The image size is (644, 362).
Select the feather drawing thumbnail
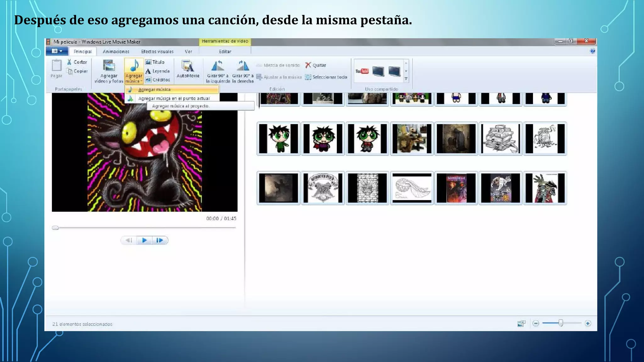coord(412,188)
